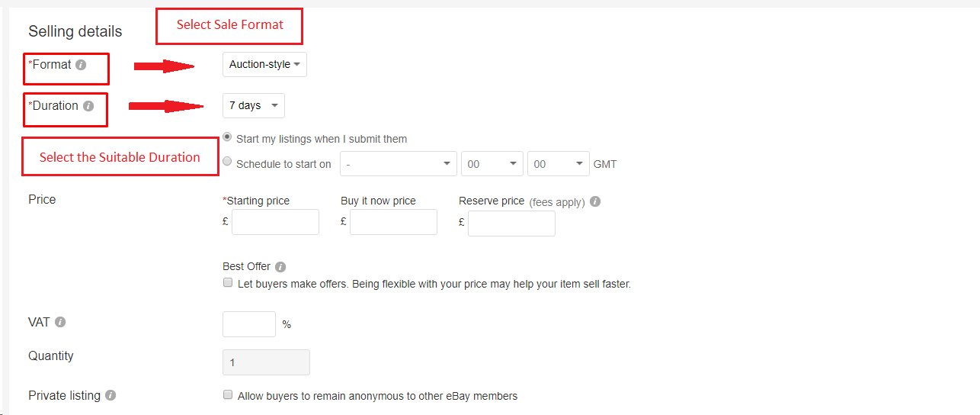
Task: Focus the Reserve price input field
Action: [x=511, y=224]
